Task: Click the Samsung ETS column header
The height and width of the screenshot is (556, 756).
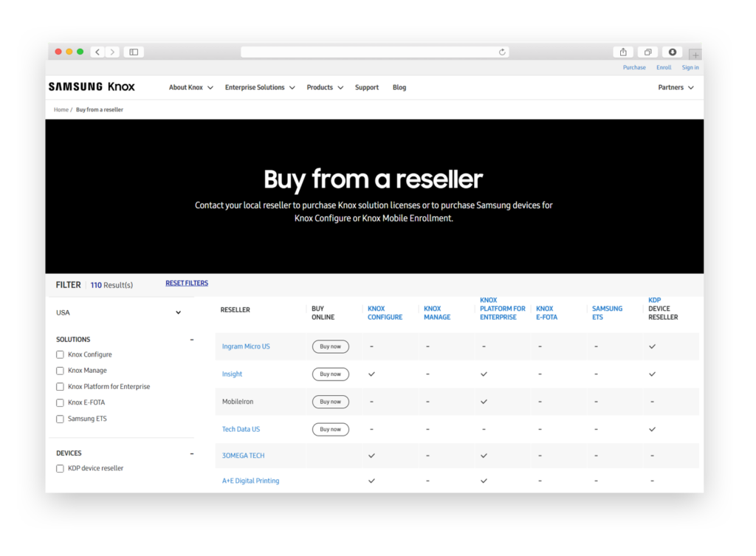Action: click(607, 312)
